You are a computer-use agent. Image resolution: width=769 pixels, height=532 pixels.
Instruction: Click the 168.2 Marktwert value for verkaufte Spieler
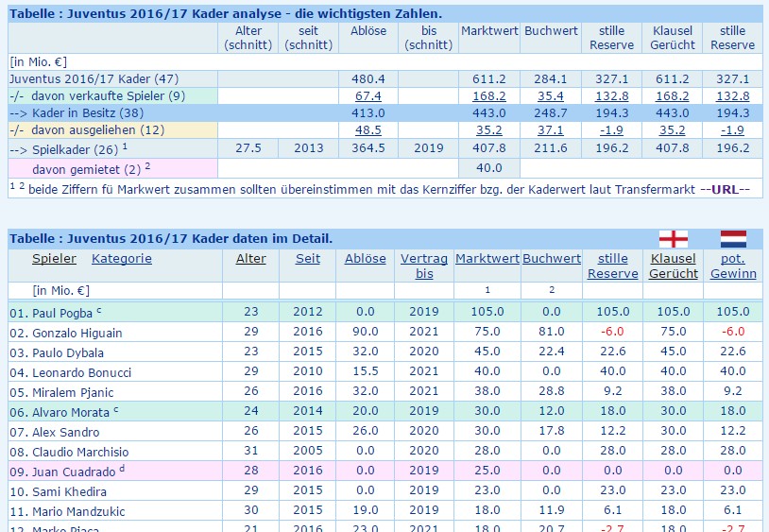tap(489, 96)
